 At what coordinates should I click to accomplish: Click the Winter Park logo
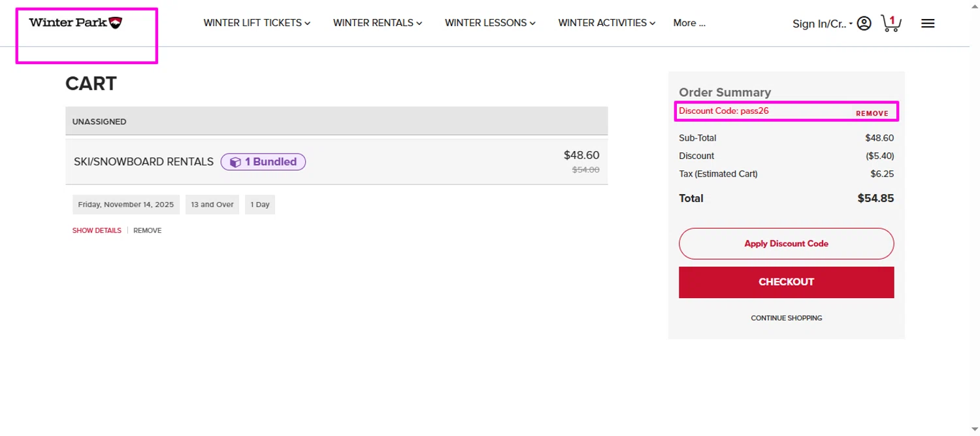(x=76, y=23)
